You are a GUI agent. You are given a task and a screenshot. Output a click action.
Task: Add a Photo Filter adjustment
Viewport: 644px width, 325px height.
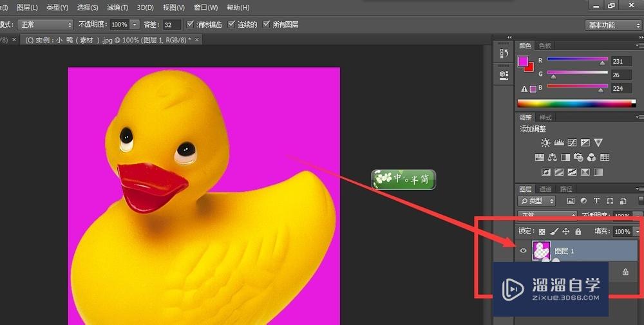(579, 157)
